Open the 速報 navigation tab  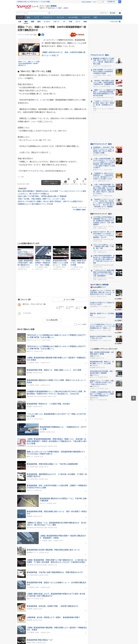pyautogui.click(x=28, y=17)
